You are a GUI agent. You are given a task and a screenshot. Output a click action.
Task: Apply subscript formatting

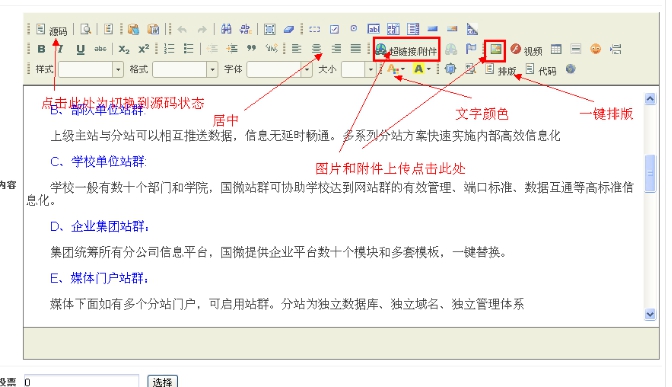point(124,49)
